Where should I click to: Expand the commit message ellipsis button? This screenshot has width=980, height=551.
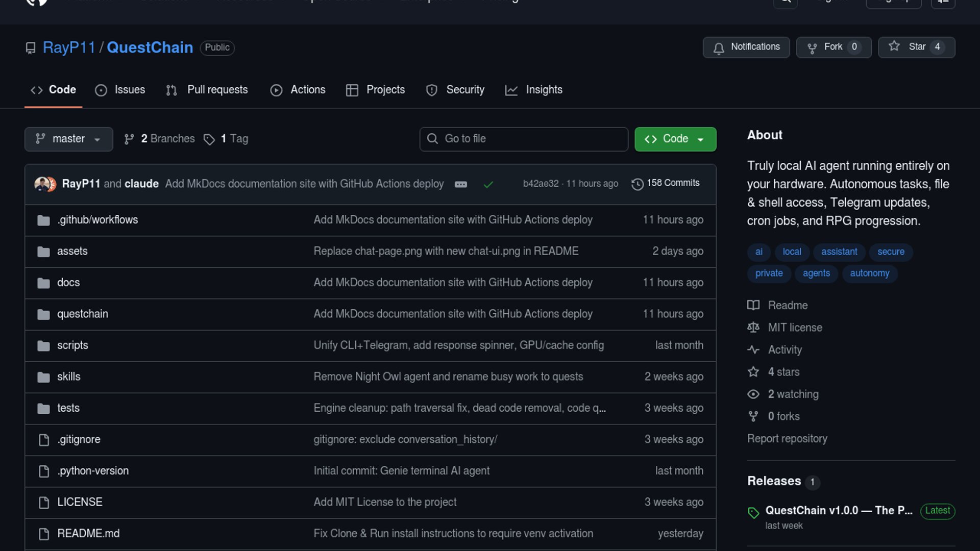point(460,185)
